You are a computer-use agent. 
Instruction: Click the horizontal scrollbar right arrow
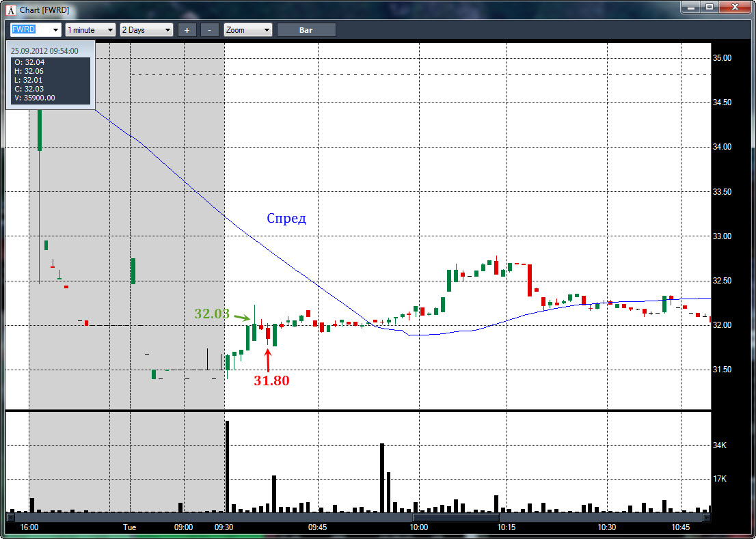point(707,519)
